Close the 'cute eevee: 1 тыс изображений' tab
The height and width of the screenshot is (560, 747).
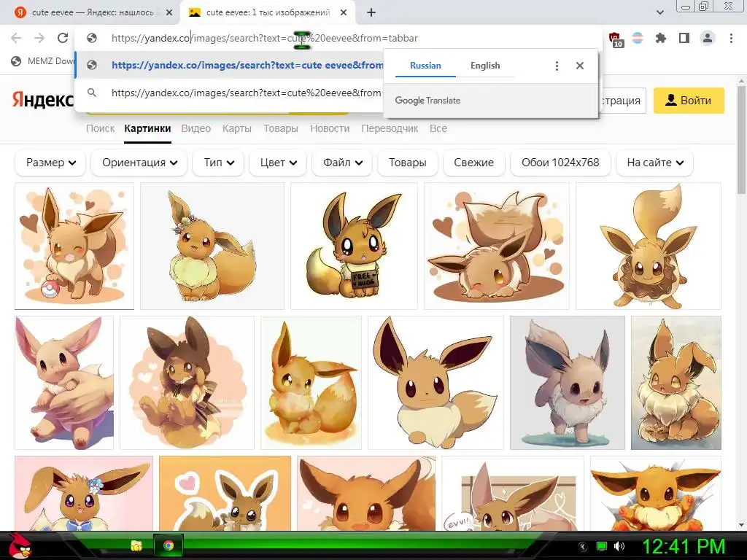[x=344, y=13]
